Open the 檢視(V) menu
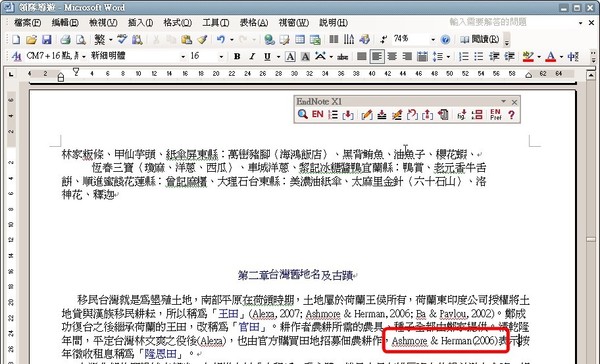The width and height of the screenshot is (600, 364). pyautogui.click(x=103, y=23)
